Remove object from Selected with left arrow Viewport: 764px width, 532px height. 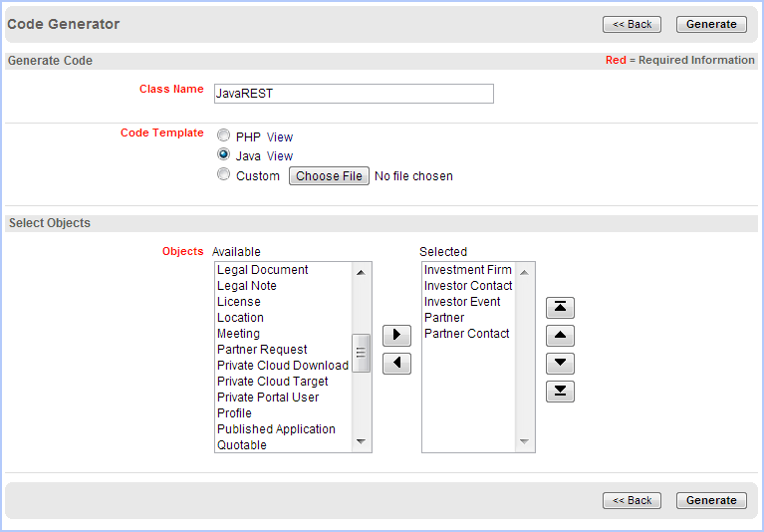(x=396, y=364)
